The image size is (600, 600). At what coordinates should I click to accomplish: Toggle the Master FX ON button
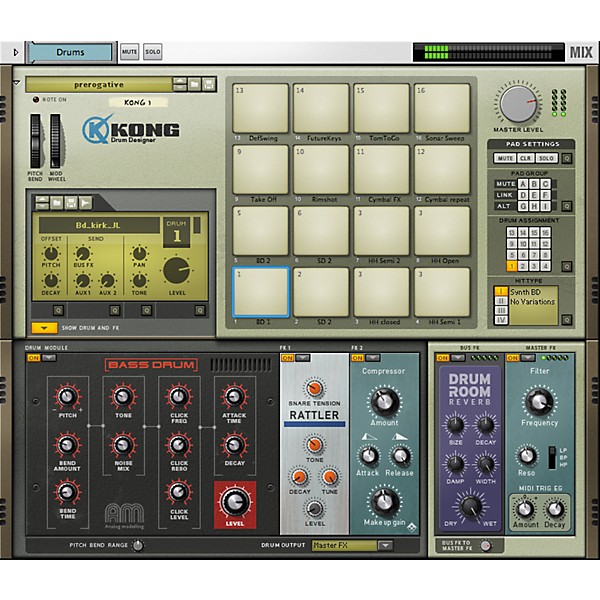512,358
